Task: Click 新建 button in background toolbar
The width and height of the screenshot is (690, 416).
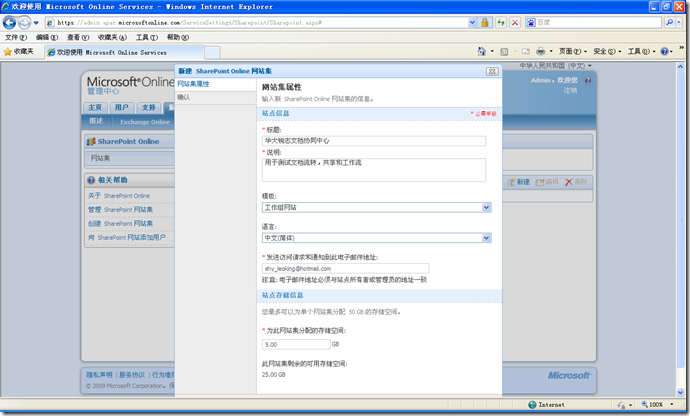Action: point(518,182)
